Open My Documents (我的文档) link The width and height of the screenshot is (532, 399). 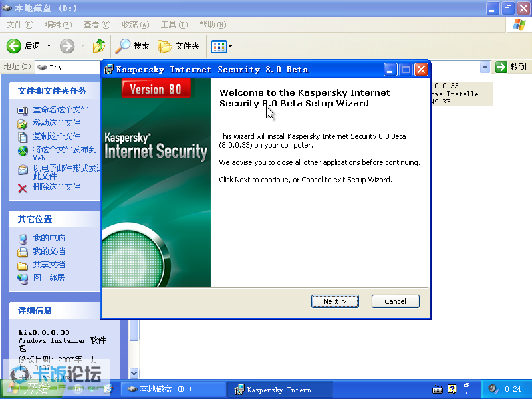49,251
